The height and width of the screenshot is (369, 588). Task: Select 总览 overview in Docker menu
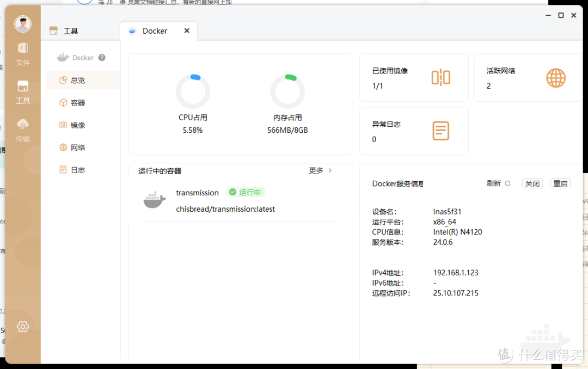[x=83, y=80]
